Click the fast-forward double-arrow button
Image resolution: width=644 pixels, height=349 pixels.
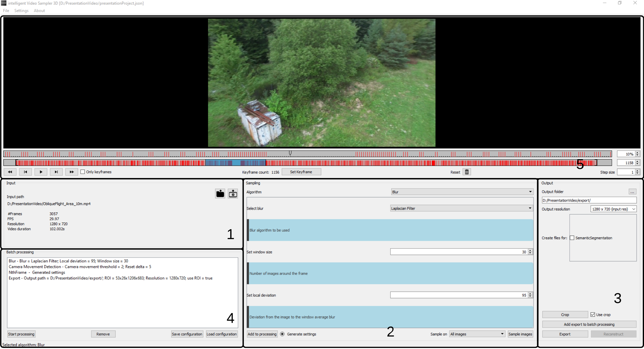pos(72,172)
